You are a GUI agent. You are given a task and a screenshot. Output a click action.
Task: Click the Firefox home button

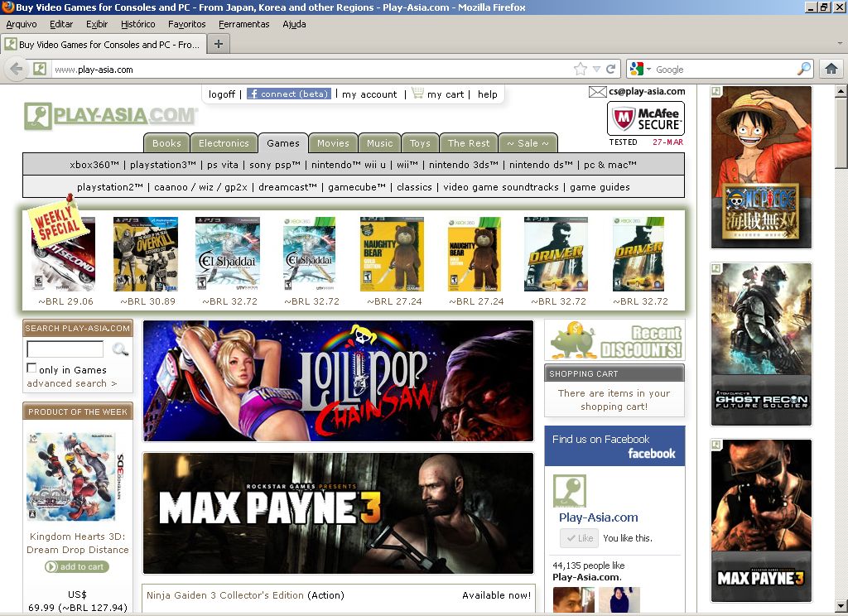point(831,70)
